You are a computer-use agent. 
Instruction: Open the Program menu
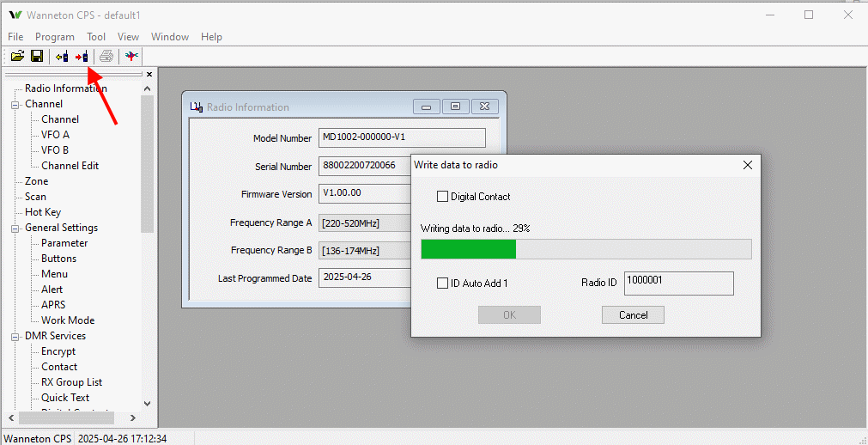[x=55, y=37]
